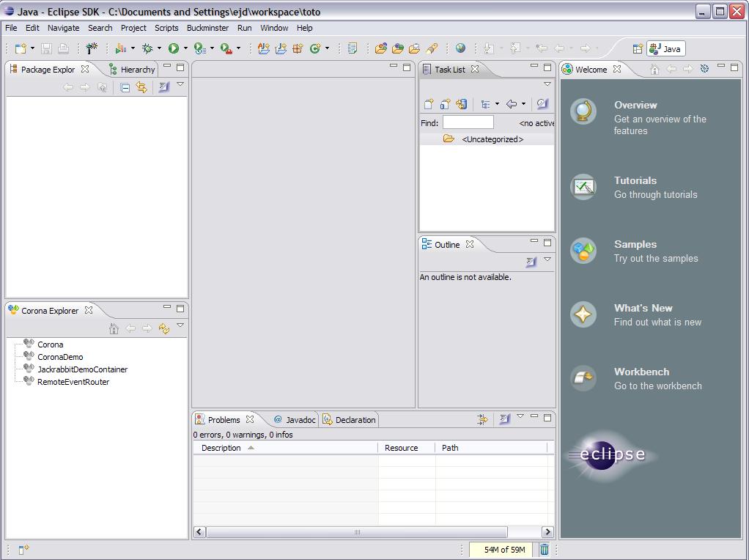Open the Corona Explorer view menu triangle

pyautogui.click(x=180, y=325)
